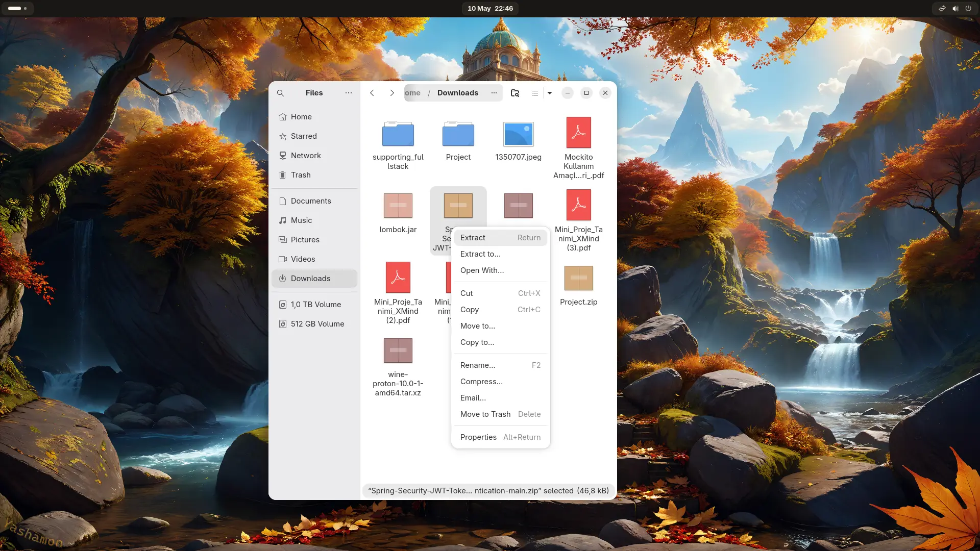This screenshot has height=551, width=980.
Task: Choose Move to Trash from the context menu
Action: 500,414
